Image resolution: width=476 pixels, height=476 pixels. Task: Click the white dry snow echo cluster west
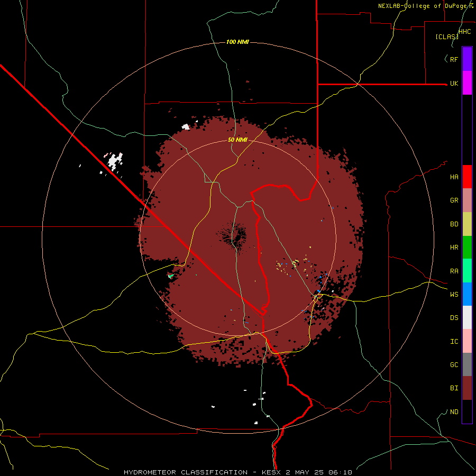tap(115, 161)
